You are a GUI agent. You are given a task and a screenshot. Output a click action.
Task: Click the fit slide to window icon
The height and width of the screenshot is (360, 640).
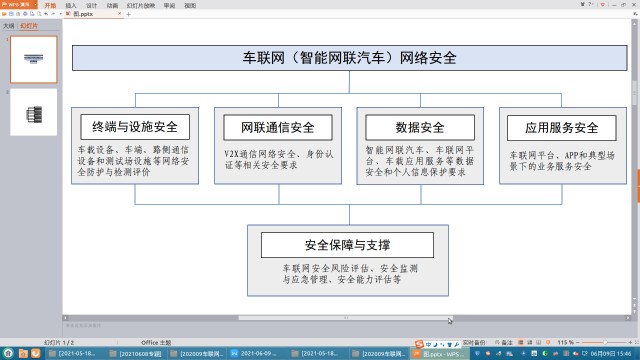[636, 342]
